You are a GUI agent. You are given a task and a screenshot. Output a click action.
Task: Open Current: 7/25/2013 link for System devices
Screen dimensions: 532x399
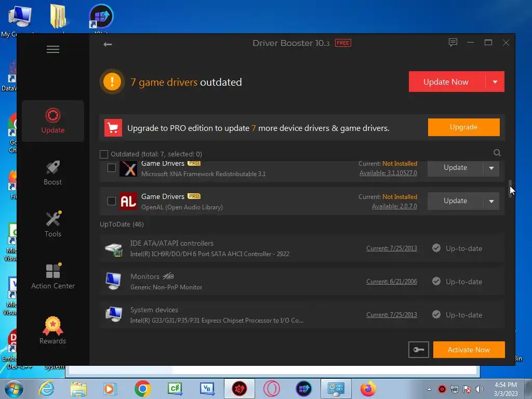pyautogui.click(x=392, y=315)
